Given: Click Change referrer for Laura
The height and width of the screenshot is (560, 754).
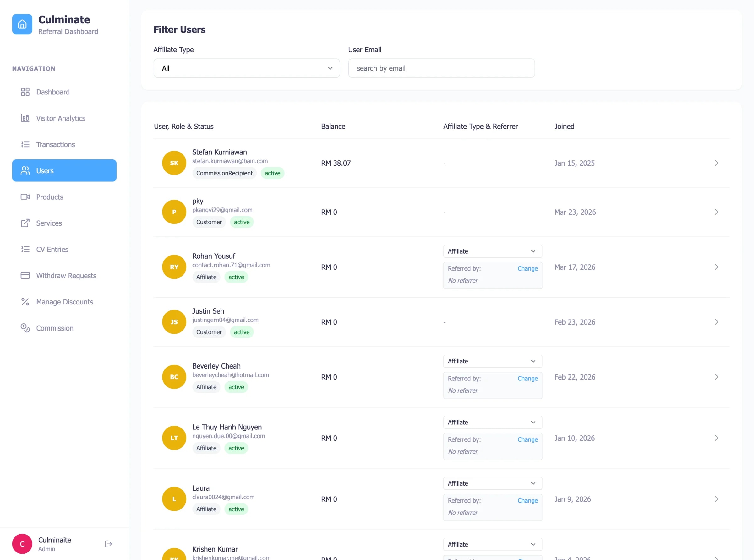Looking at the screenshot, I should (x=527, y=500).
